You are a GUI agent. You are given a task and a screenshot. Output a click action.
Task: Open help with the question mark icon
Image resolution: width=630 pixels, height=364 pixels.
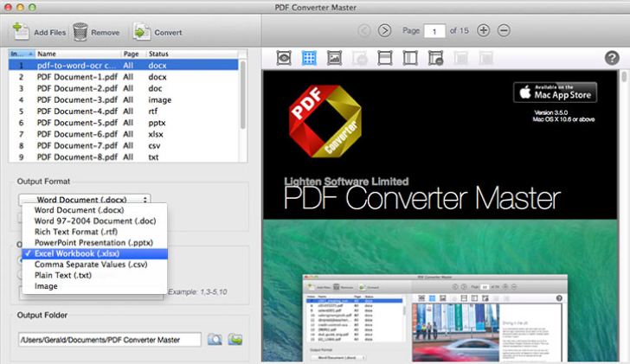(612, 58)
